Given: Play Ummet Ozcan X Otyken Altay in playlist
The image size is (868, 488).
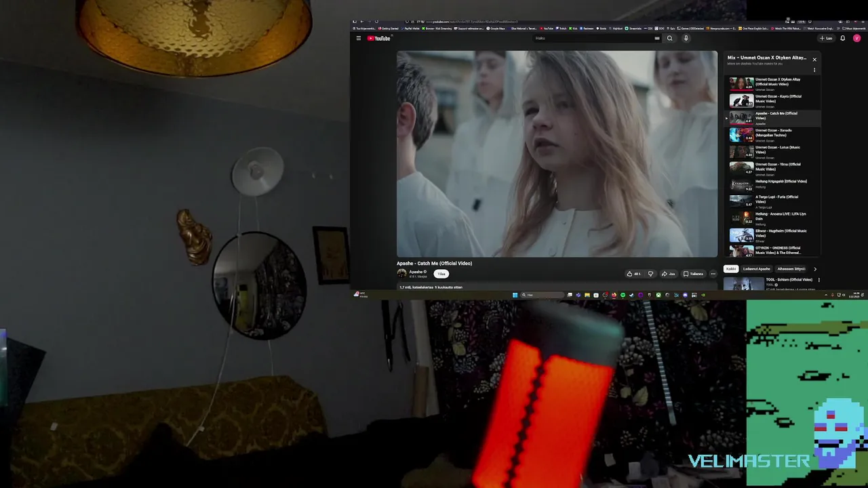Looking at the screenshot, I should pyautogui.click(x=772, y=83).
